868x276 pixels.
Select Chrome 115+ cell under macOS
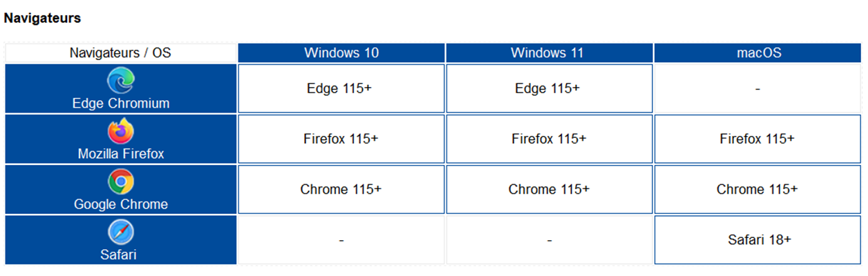coord(757,189)
